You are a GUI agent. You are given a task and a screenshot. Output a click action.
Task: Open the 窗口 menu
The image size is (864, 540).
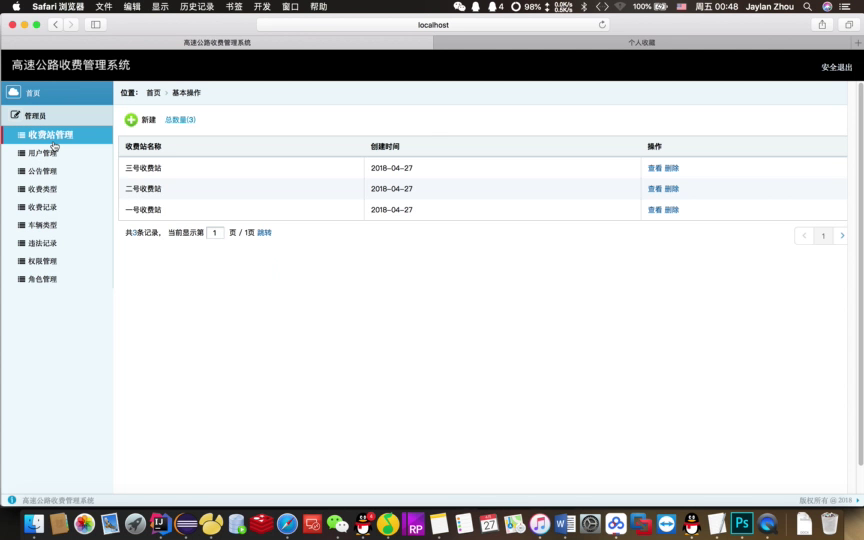click(290, 7)
